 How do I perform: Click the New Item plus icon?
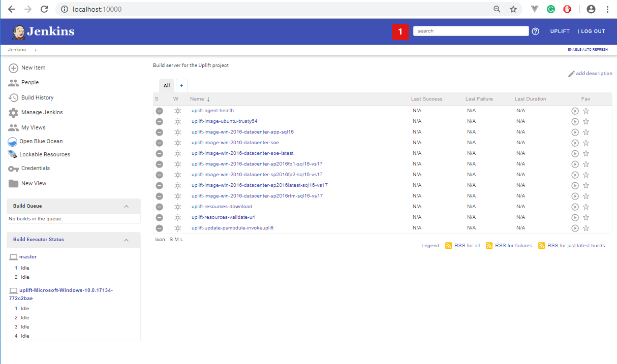14,68
